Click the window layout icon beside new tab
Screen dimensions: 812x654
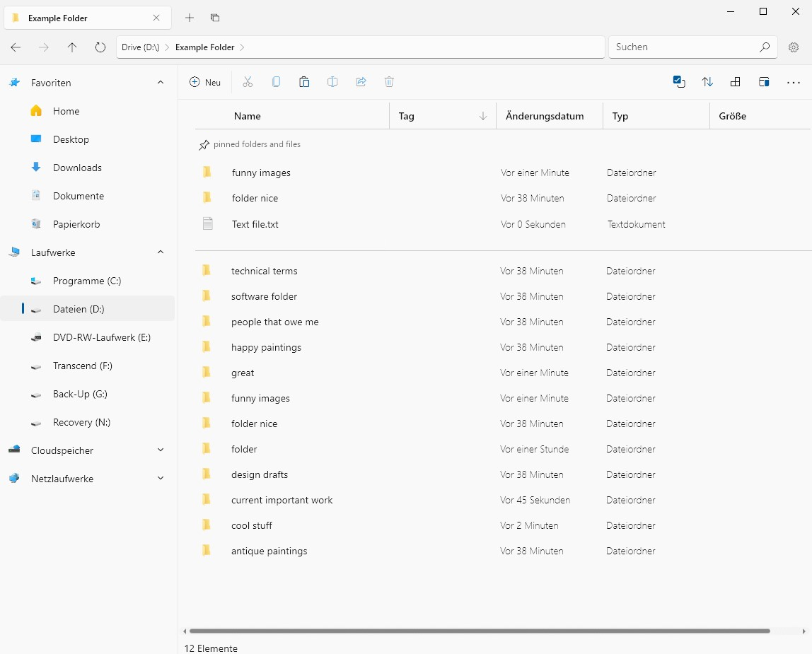[x=215, y=18]
